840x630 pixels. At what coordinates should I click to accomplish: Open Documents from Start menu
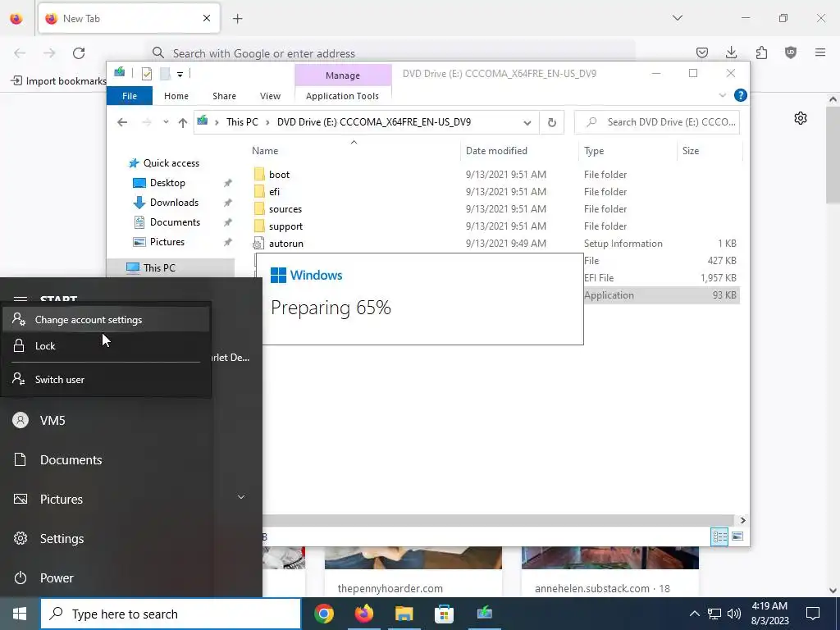click(x=131, y=459)
